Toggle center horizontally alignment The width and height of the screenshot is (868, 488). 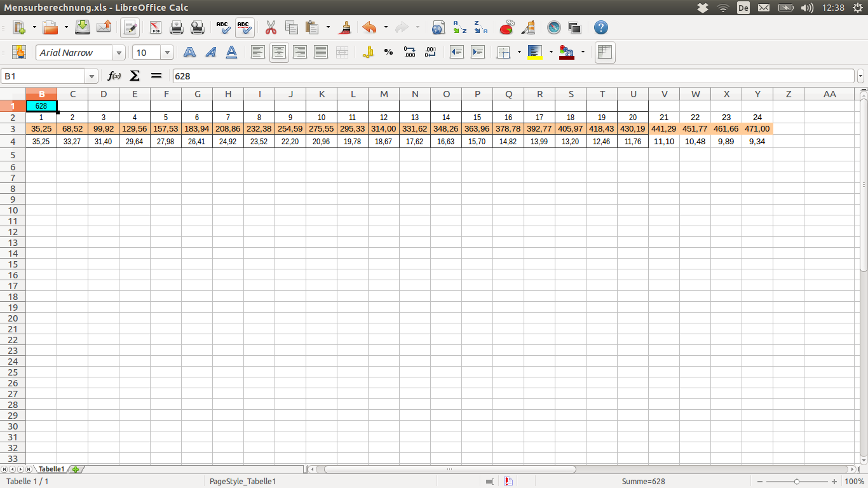(x=278, y=52)
